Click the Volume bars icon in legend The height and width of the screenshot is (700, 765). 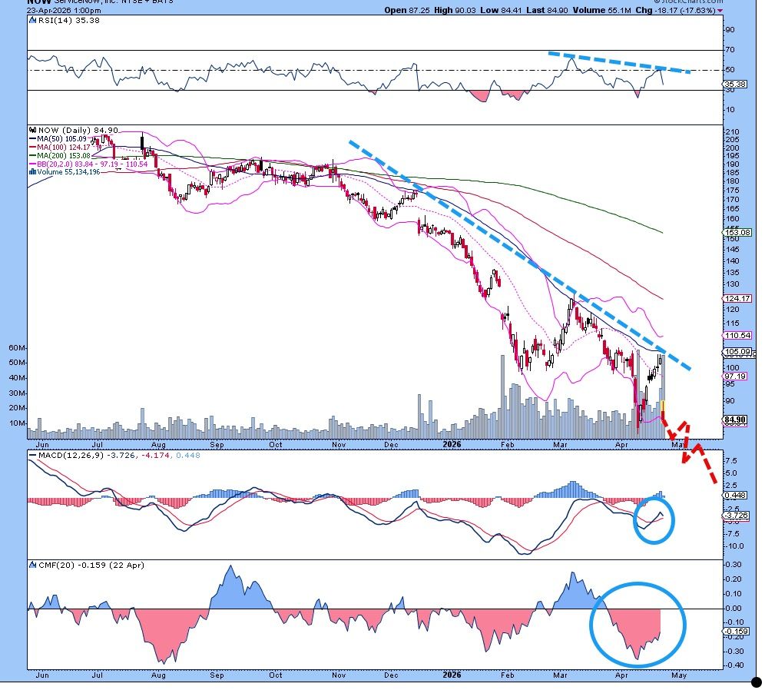[x=31, y=172]
